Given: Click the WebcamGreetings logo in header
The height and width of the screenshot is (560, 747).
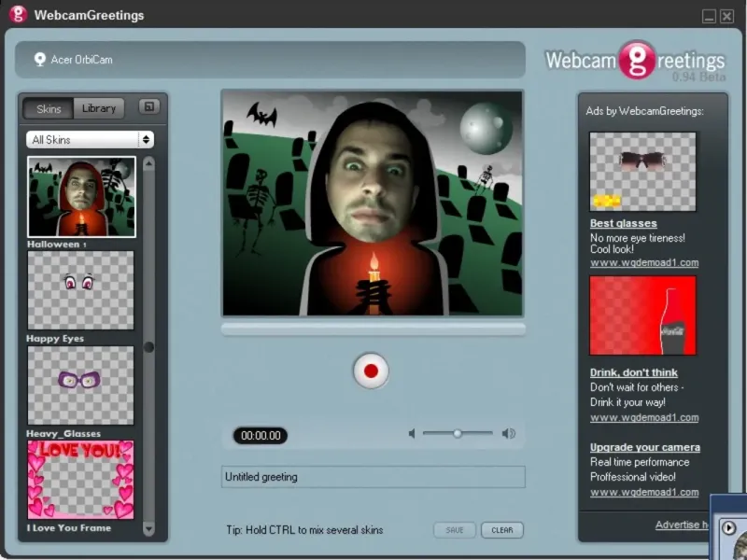Looking at the screenshot, I should coord(636,61).
